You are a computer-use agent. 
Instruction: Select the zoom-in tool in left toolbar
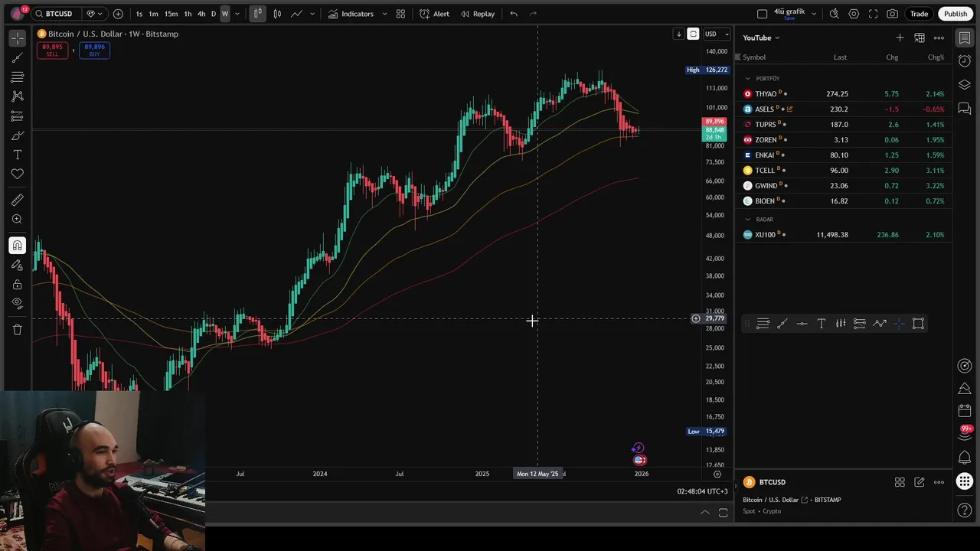coord(17,220)
